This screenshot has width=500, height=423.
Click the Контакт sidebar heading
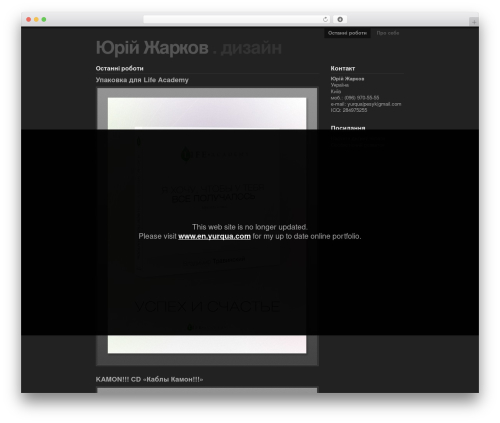343,68
